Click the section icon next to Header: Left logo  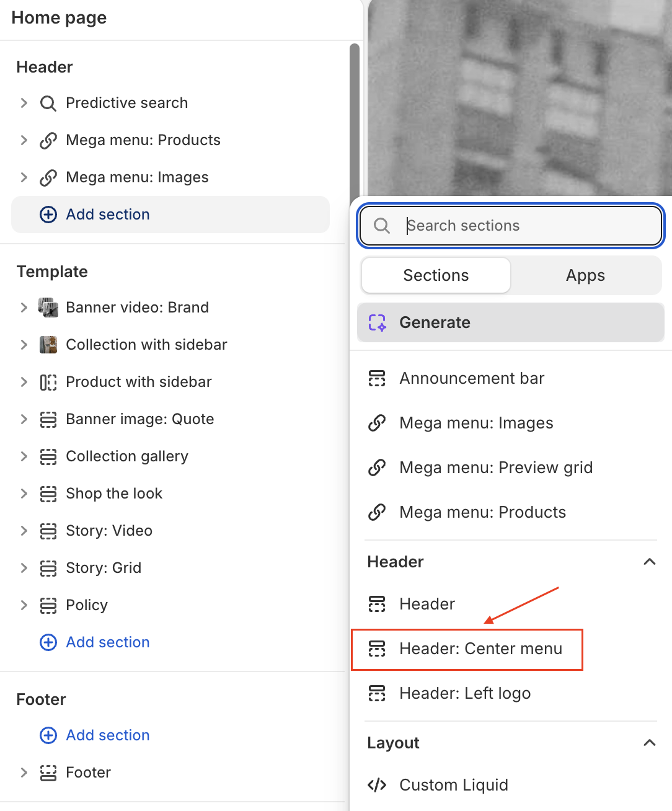(x=378, y=693)
